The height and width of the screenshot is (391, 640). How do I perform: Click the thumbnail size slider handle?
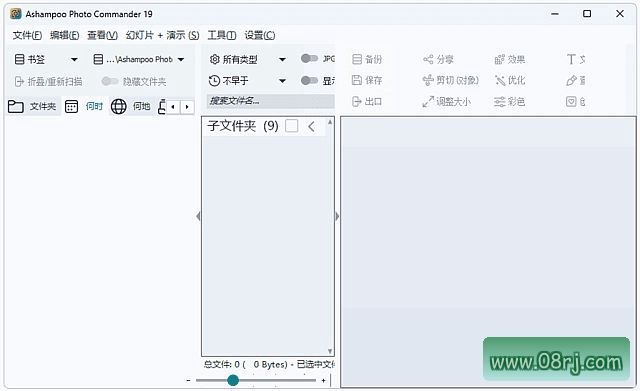(233, 380)
